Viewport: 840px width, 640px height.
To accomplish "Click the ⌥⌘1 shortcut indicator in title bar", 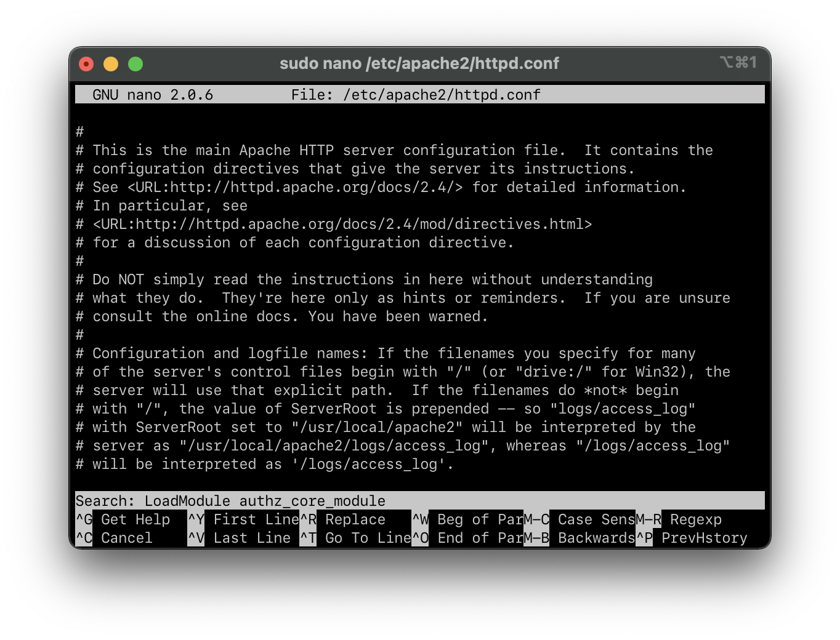I will pos(738,62).
